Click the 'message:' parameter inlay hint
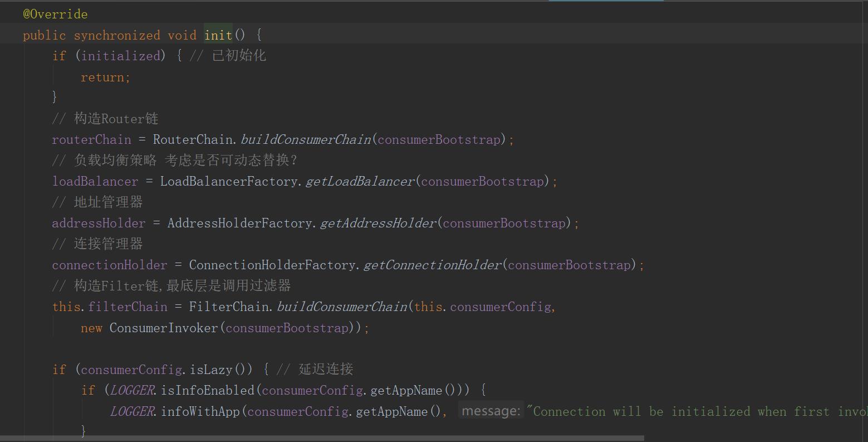The width and height of the screenshot is (868, 442). point(491,411)
